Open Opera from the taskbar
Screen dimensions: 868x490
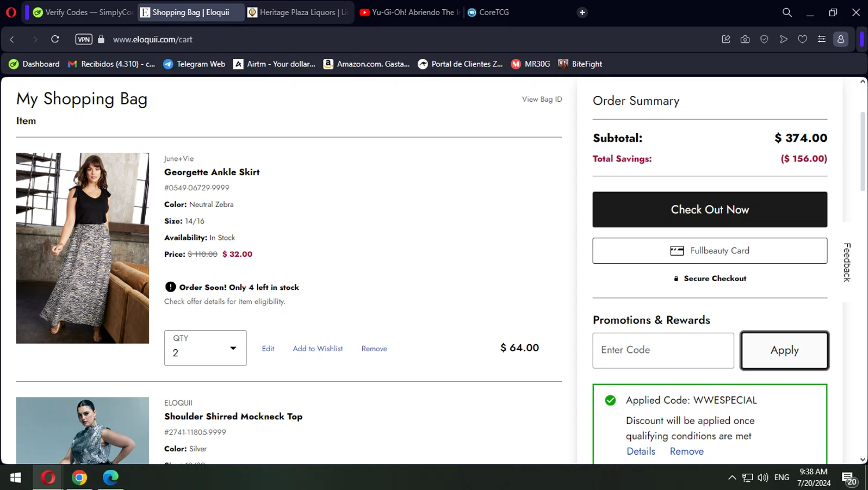[x=48, y=478]
